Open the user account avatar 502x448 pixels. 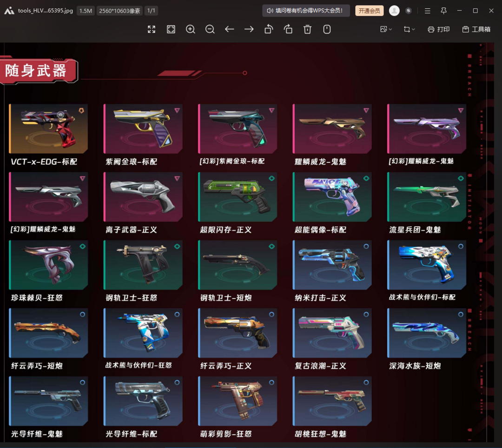[394, 11]
